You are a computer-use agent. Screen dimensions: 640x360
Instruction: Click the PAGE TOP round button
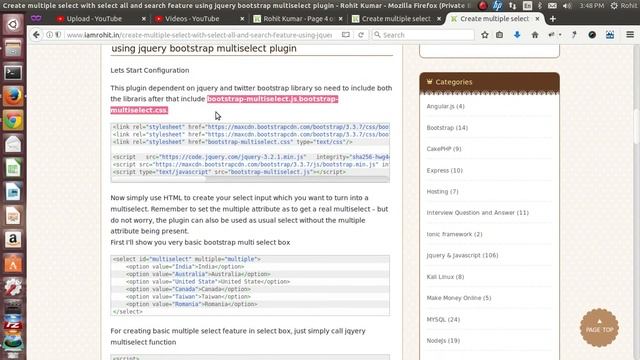coord(599,328)
